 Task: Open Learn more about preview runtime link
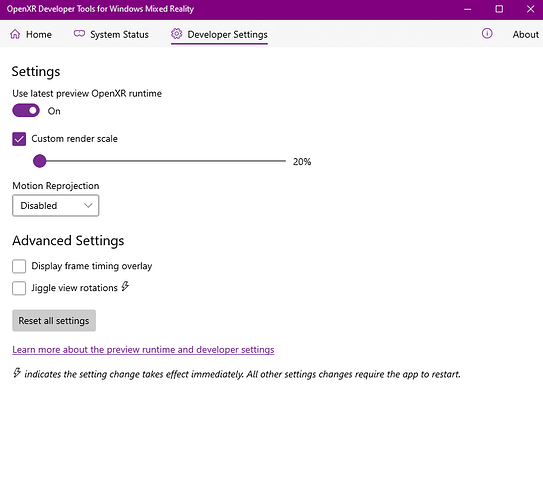tap(143, 350)
